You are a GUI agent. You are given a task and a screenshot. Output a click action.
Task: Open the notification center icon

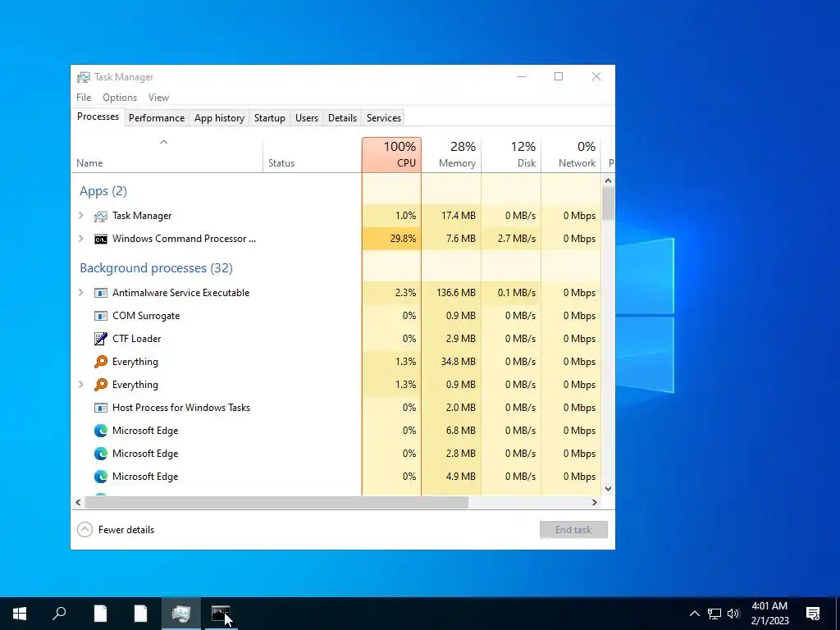[813, 614]
